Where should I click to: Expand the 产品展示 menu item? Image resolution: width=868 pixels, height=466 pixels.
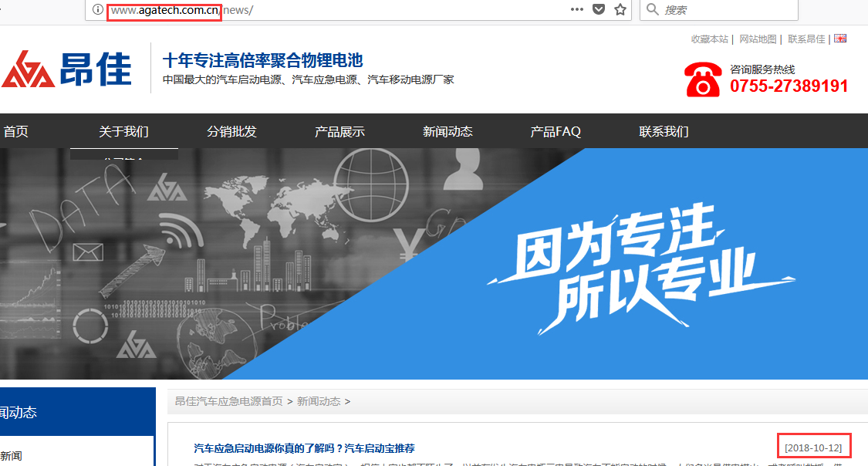[x=339, y=131]
